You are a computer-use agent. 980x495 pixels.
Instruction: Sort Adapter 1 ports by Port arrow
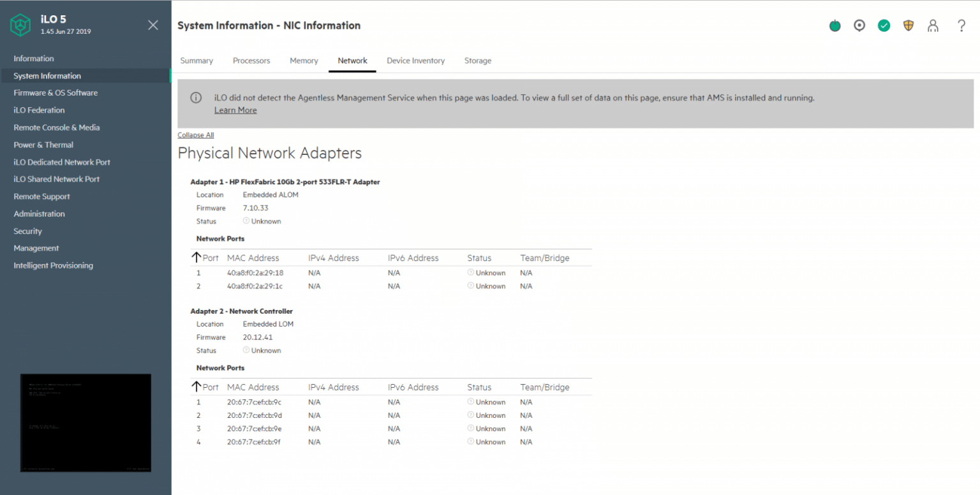tap(196, 258)
